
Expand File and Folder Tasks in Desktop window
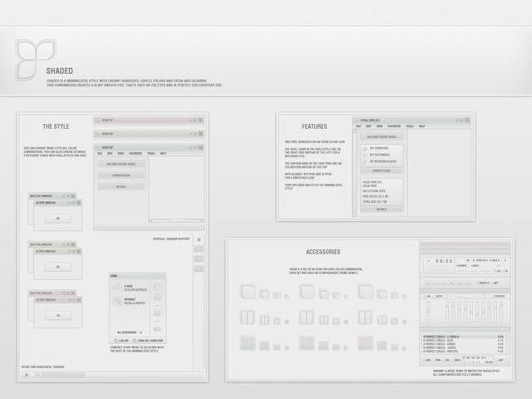tap(121, 165)
